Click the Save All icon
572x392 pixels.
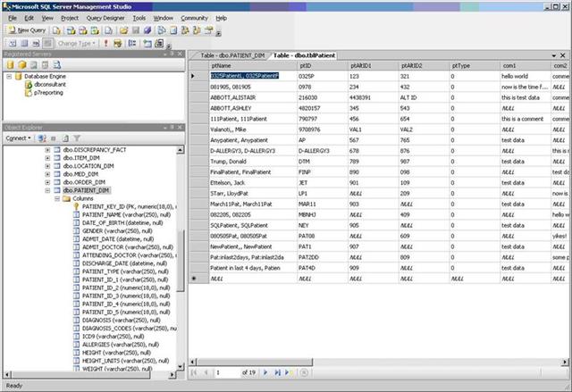[x=147, y=30]
